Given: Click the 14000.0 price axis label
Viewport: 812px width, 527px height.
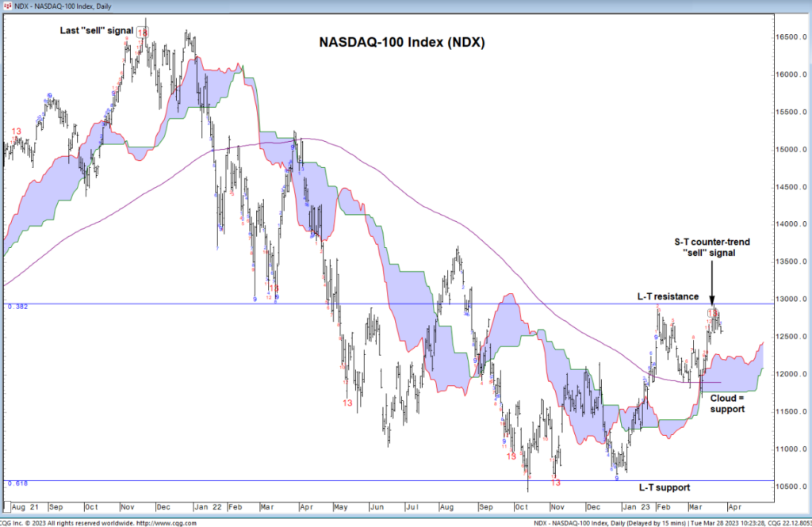Looking at the screenshot, I should point(791,225).
